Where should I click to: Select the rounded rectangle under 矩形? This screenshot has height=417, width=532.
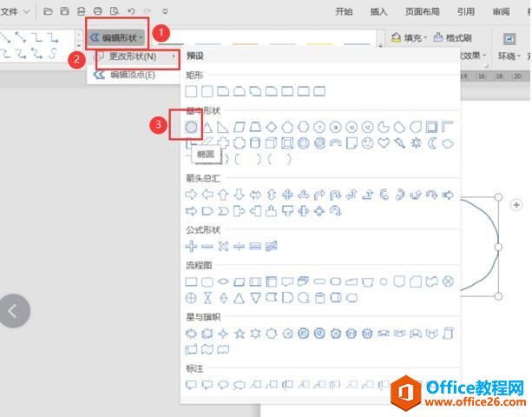[x=207, y=91]
